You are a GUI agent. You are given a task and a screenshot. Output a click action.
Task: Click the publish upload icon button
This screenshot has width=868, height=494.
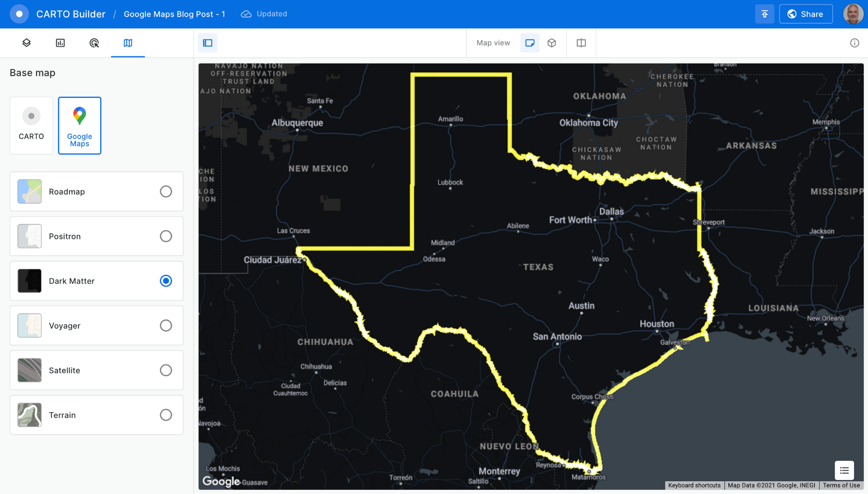pyautogui.click(x=765, y=14)
